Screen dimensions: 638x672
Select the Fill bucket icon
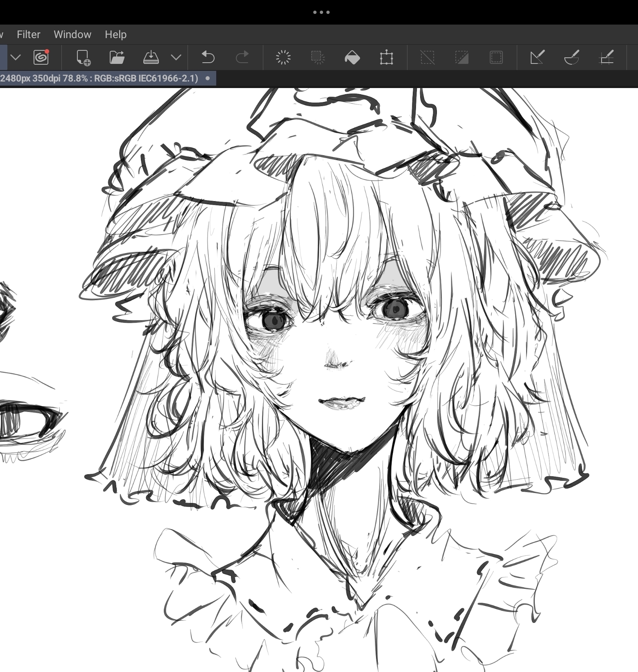352,57
